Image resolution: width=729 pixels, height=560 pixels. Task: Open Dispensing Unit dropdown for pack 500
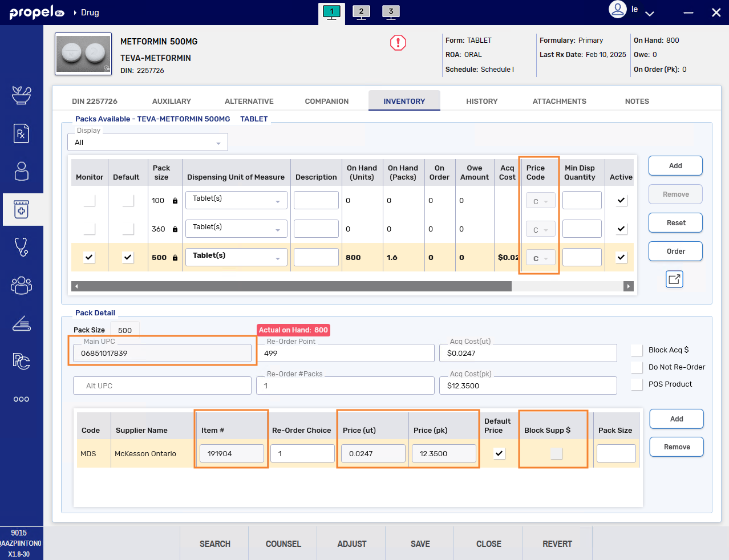(236, 257)
